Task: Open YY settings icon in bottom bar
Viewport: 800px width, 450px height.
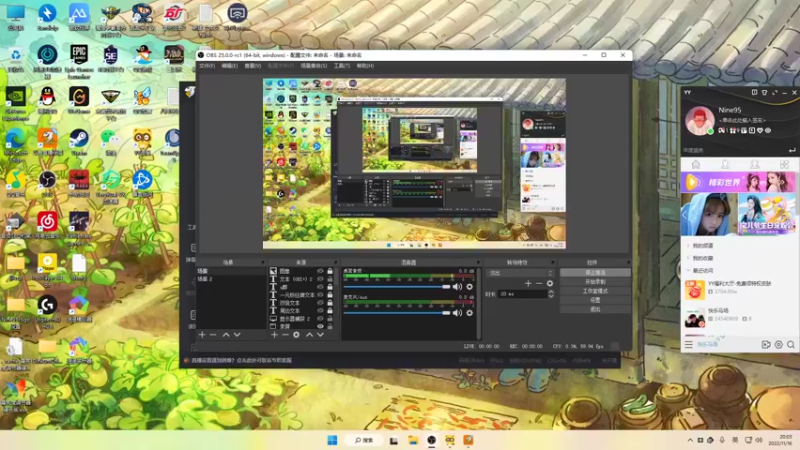Action: pyautogui.click(x=779, y=344)
